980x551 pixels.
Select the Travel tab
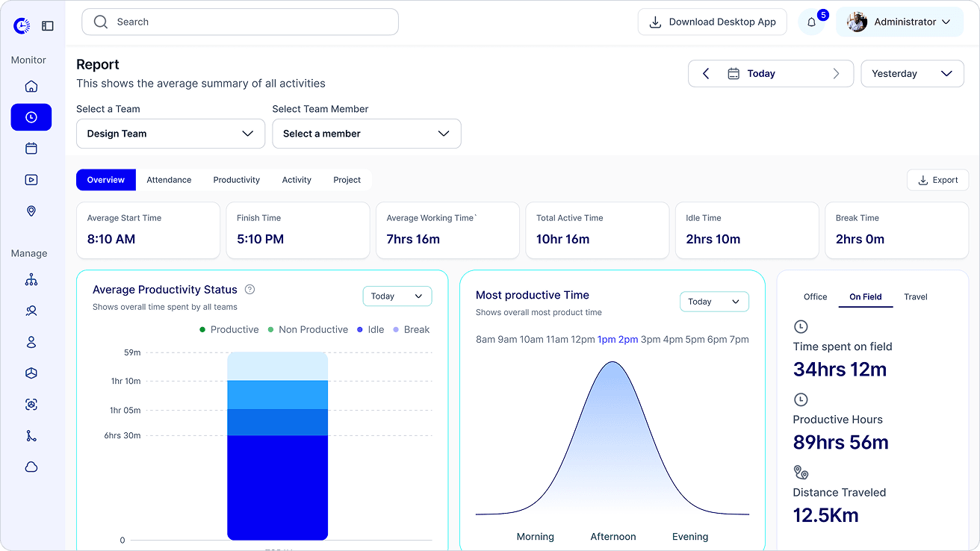(x=916, y=297)
